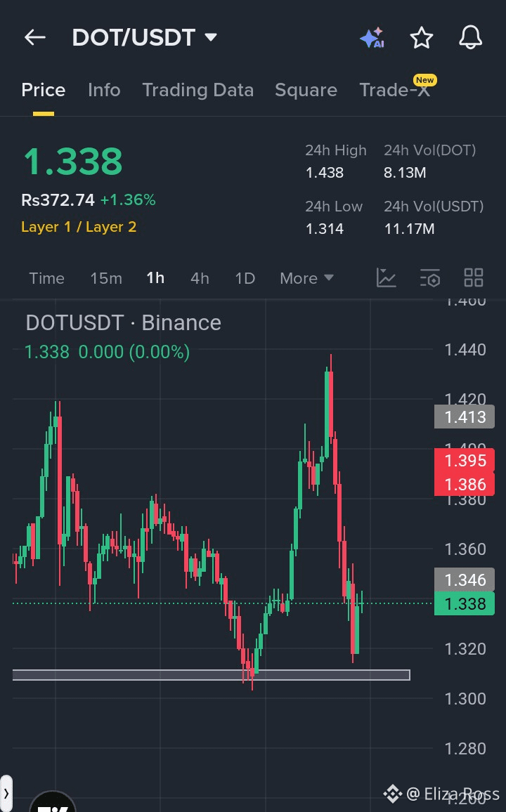The image size is (506, 812).
Task: Click the green 1.338 current price label
Action: [465, 604]
